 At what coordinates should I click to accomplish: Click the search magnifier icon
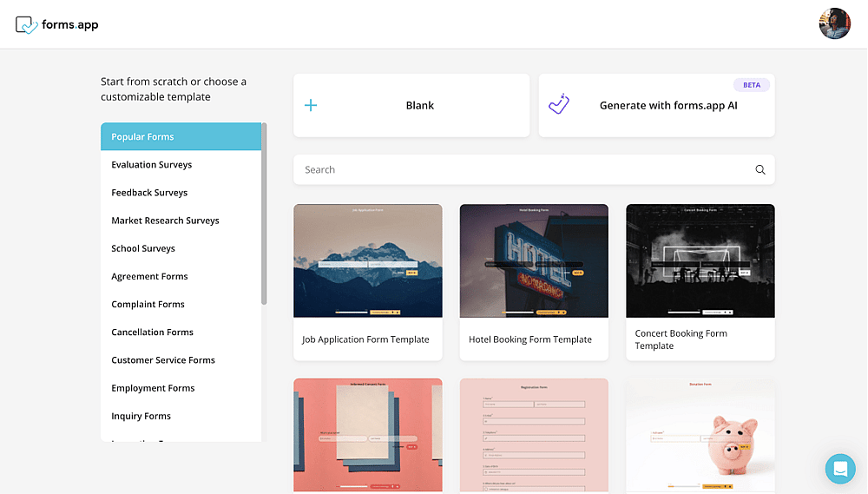point(760,169)
